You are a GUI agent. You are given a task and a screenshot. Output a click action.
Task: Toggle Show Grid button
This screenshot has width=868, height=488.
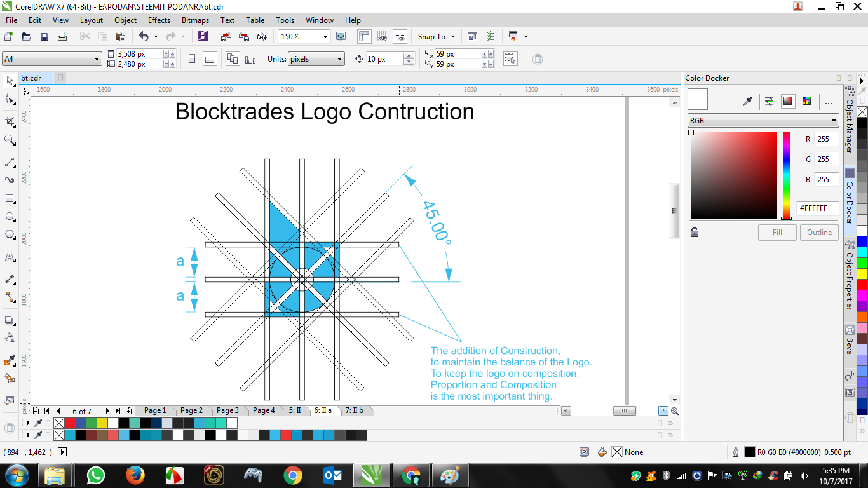pyautogui.click(x=382, y=36)
